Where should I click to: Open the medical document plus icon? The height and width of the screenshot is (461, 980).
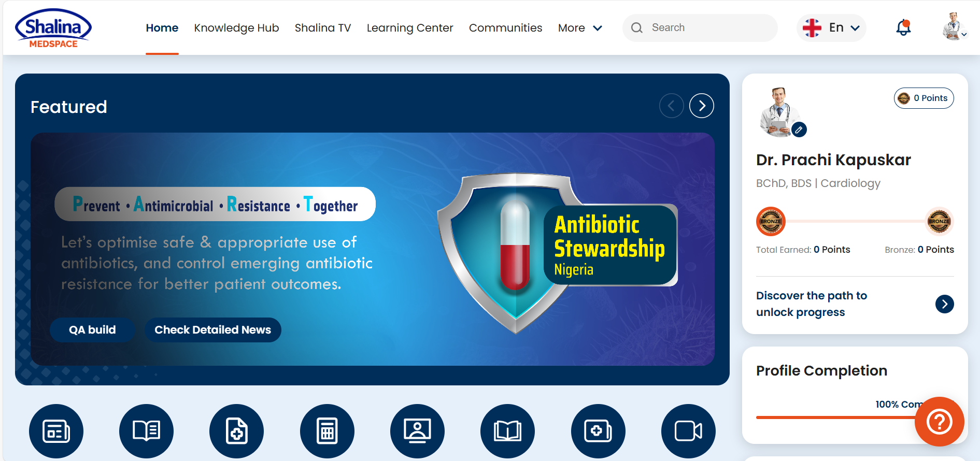tap(236, 431)
